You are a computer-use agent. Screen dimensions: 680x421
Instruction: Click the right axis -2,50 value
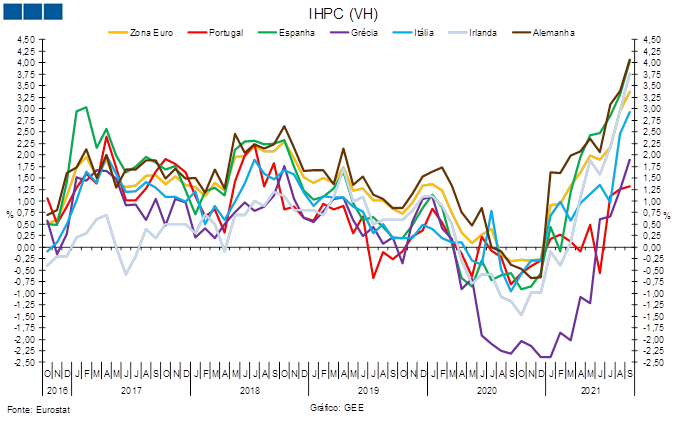coord(652,362)
